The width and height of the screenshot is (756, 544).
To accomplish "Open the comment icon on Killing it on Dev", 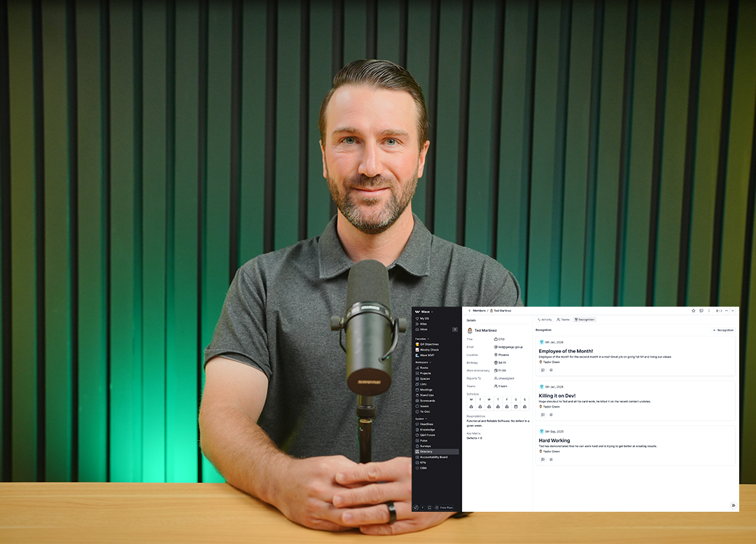I will 543,414.
